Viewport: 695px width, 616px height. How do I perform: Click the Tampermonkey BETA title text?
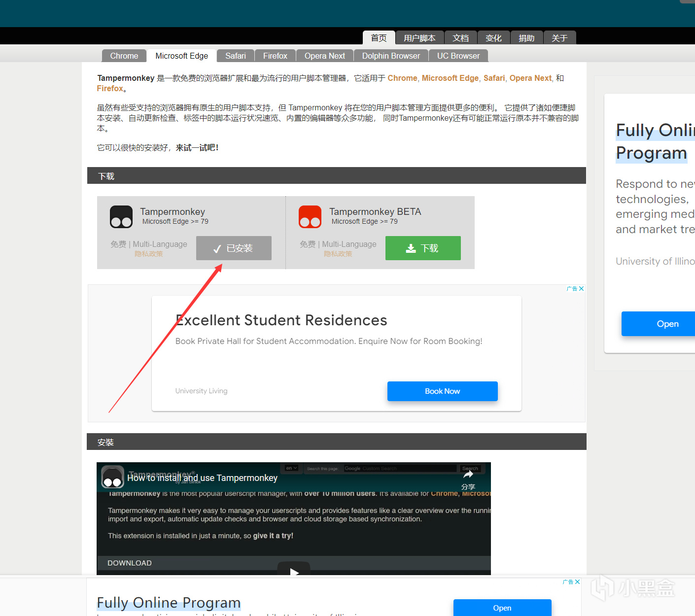tap(375, 211)
